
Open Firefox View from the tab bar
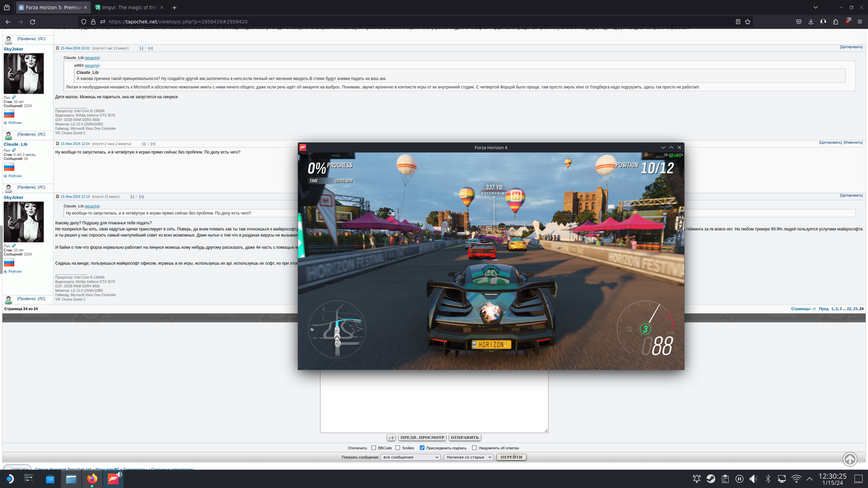point(7,7)
